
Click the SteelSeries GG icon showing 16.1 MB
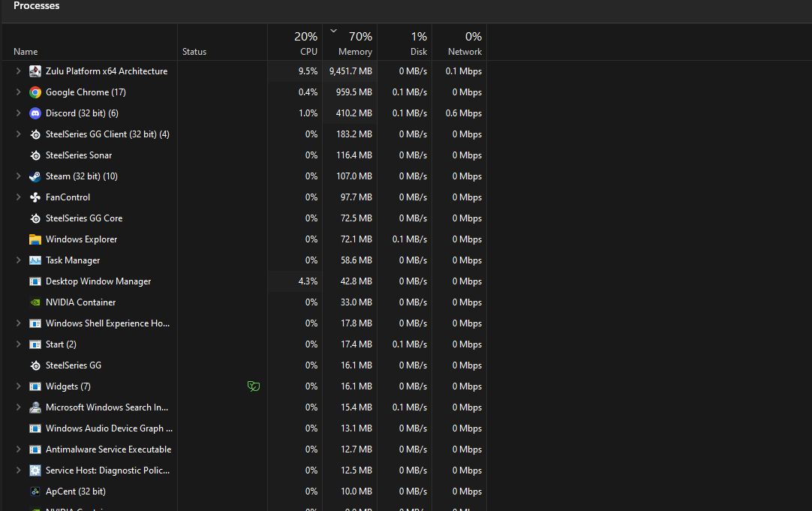click(x=35, y=365)
